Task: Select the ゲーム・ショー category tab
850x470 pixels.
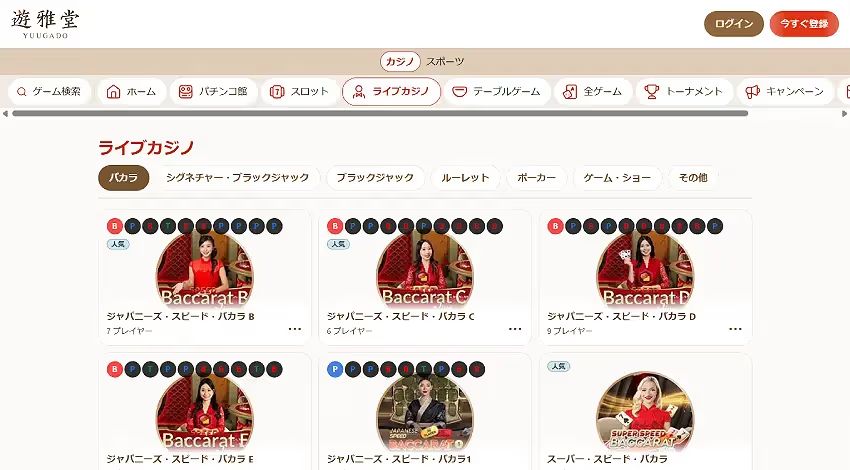Action: [x=617, y=177]
